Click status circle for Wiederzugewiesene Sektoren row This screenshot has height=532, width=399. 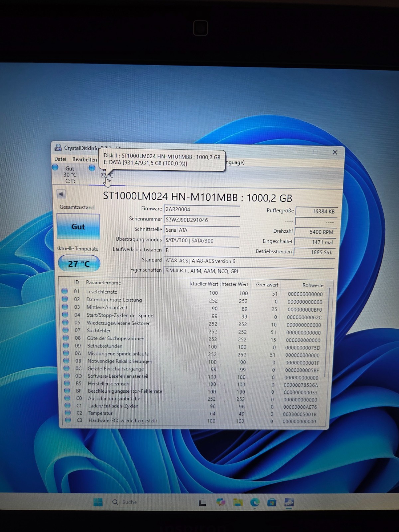click(65, 323)
